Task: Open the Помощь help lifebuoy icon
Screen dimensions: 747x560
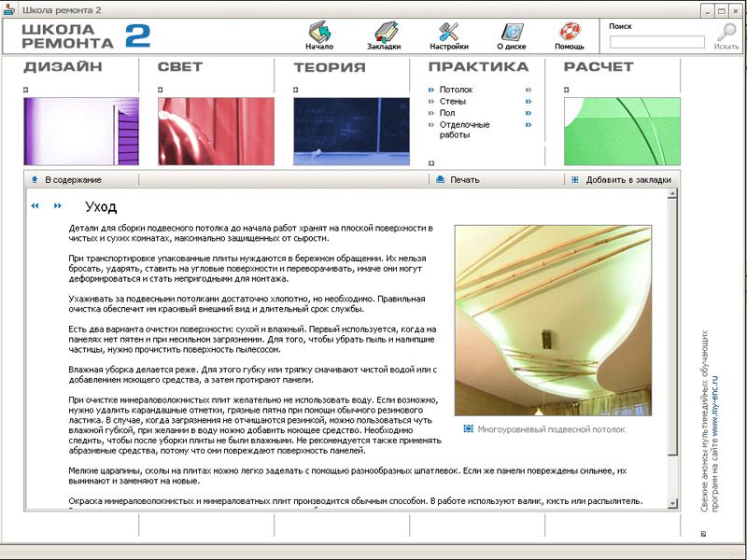Action: [570, 32]
